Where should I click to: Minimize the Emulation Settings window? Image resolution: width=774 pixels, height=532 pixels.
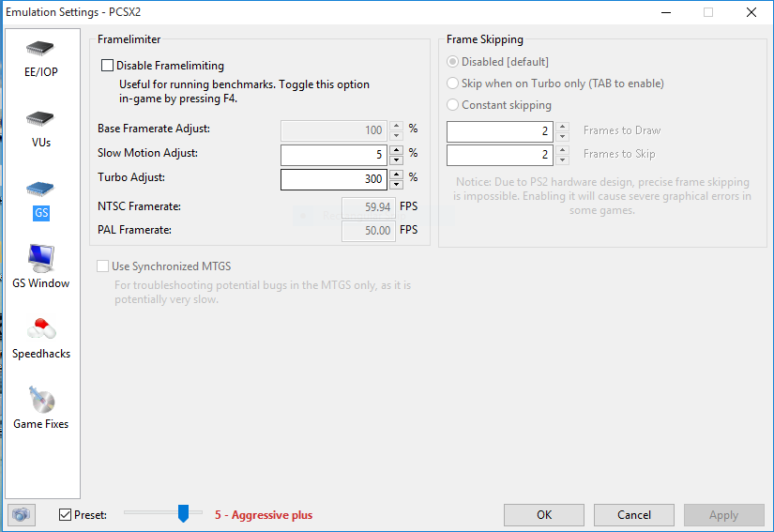(x=666, y=12)
